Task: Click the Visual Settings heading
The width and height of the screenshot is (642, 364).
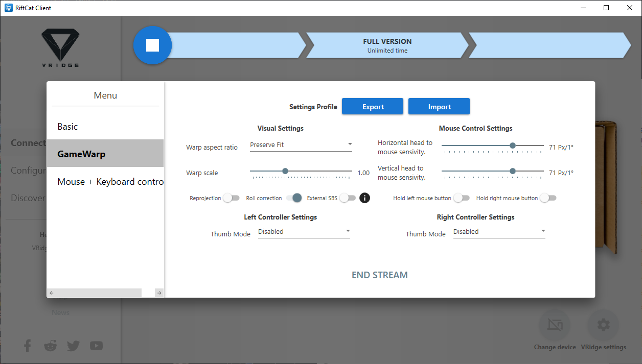Action: (x=281, y=128)
